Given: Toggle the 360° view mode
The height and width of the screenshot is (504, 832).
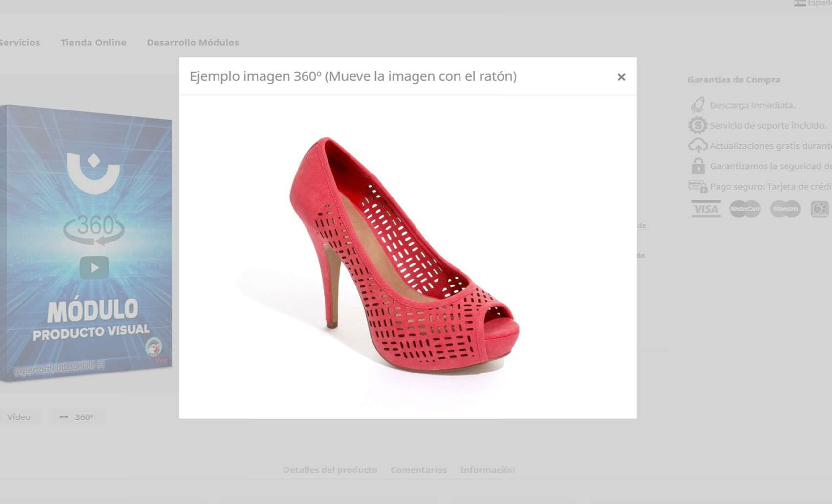Looking at the screenshot, I should click(x=76, y=417).
